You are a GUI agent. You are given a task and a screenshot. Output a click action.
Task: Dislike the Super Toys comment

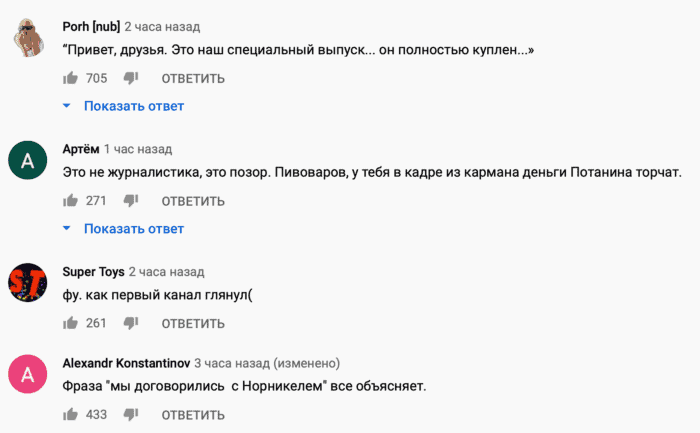click(x=131, y=323)
